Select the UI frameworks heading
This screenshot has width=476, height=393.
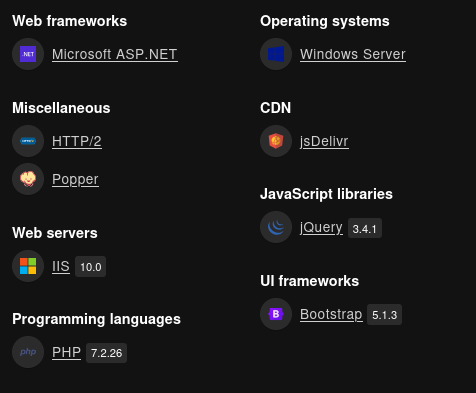point(310,281)
